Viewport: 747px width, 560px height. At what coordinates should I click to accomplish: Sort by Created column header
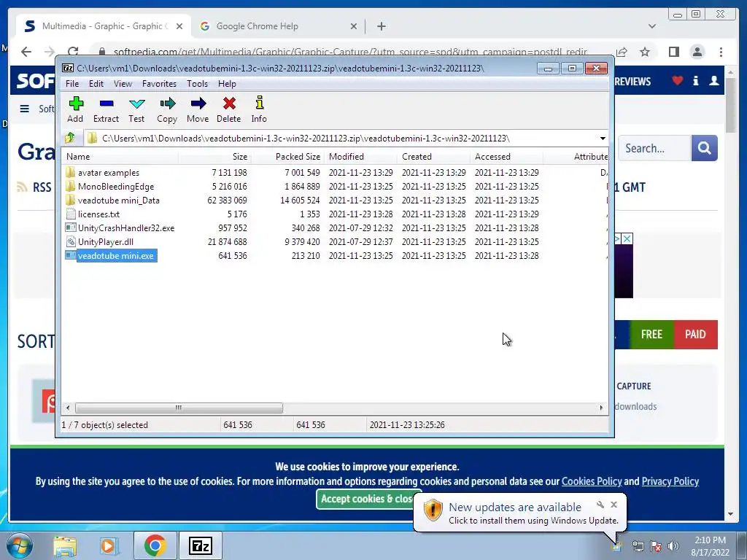tap(433, 157)
